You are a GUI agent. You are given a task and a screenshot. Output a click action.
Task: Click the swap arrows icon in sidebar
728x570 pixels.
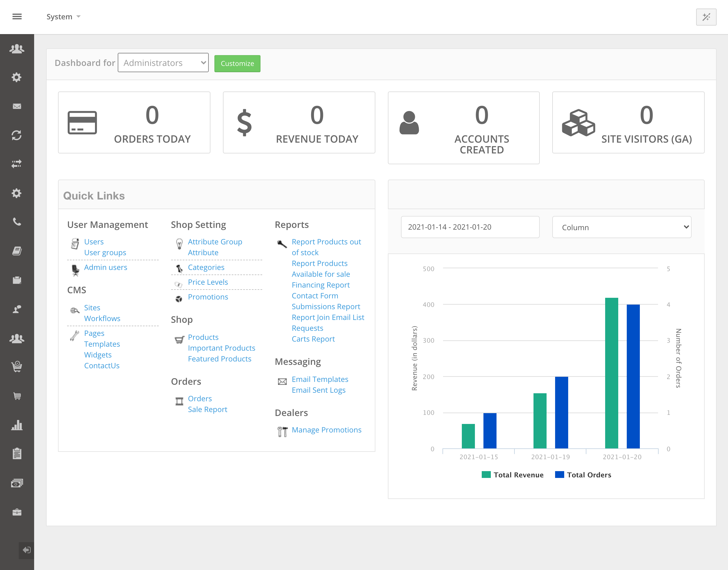(x=17, y=164)
